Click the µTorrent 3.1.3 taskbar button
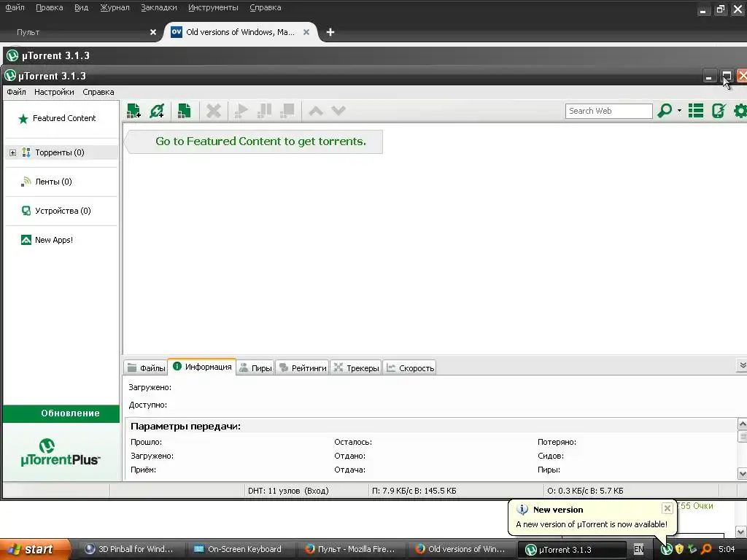 tap(571, 550)
